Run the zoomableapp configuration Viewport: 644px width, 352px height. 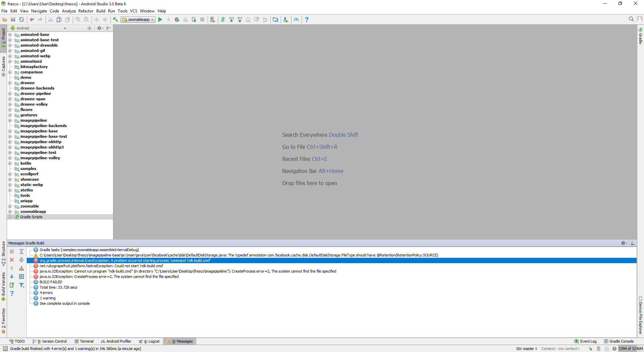[x=160, y=19]
